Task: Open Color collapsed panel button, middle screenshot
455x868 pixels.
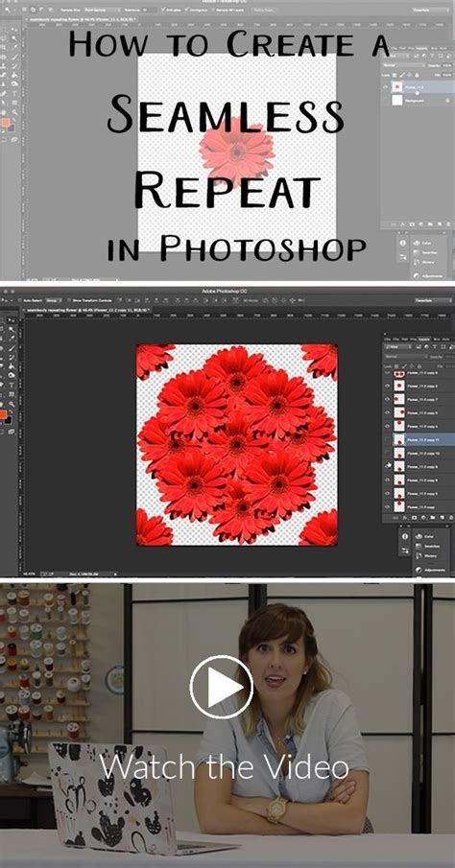Action: [424, 536]
